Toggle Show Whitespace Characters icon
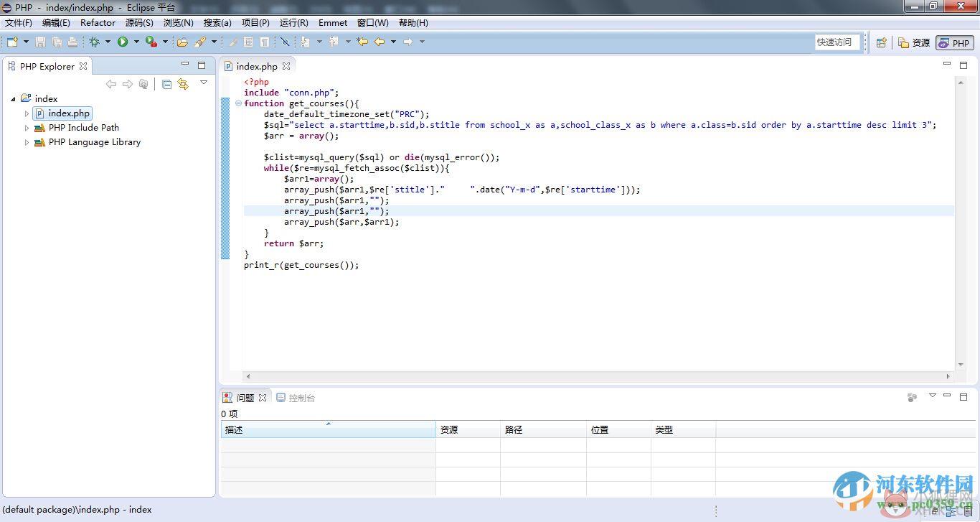Screen dimensions: 980x522 [265, 42]
